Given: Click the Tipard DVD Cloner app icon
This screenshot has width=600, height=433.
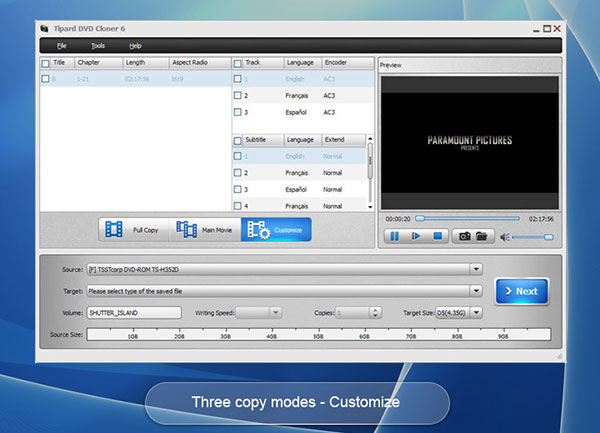Looking at the screenshot, I should click(44, 28).
